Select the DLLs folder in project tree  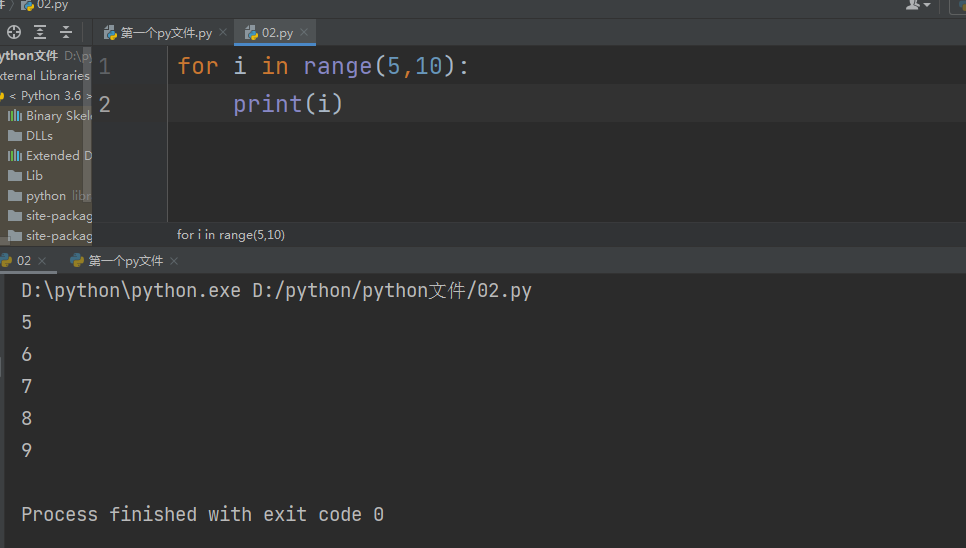point(39,136)
